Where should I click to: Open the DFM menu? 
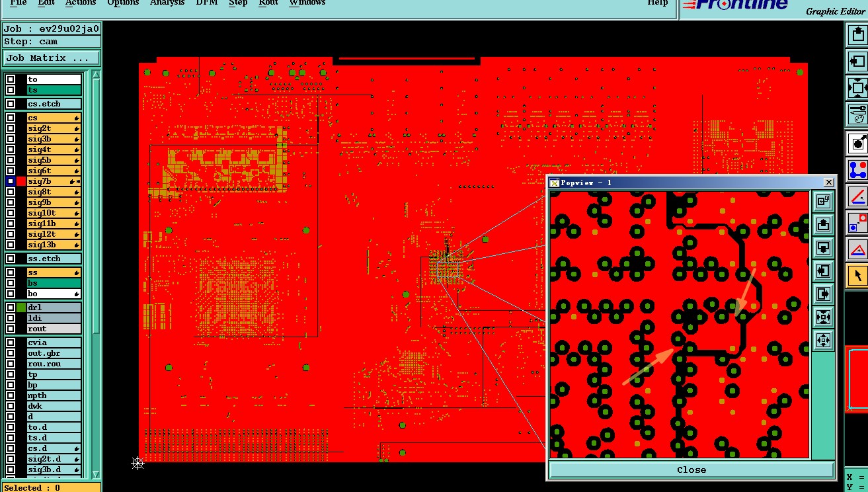click(x=207, y=3)
